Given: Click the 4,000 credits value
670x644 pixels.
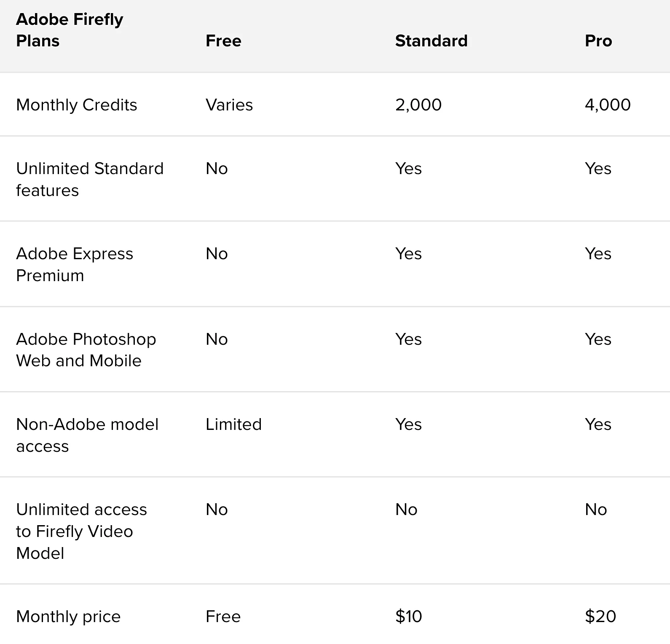Looking at the screenshot, I should click(607, 105).
